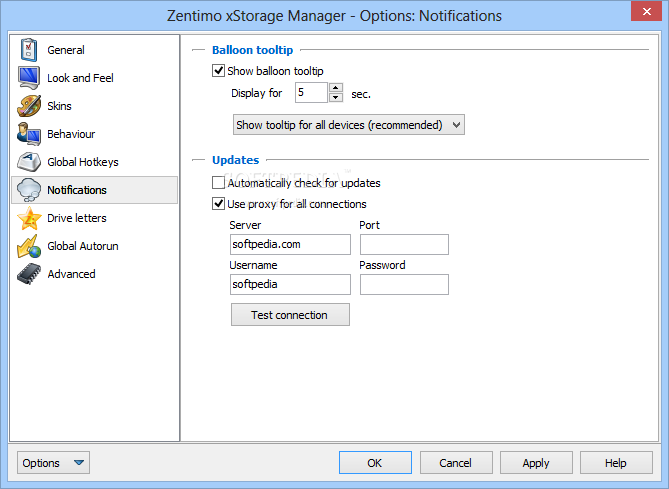Screen dimensions: 669x489
Task: Open Global Autorun lightning icon
Action: [29, 246]
